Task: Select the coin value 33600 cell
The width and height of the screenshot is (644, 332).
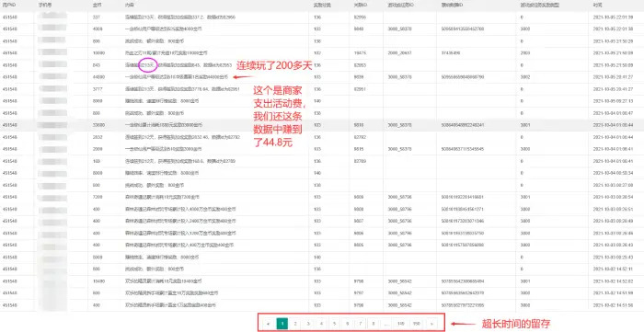Action: pyautogui.click(x=98, y=125)
